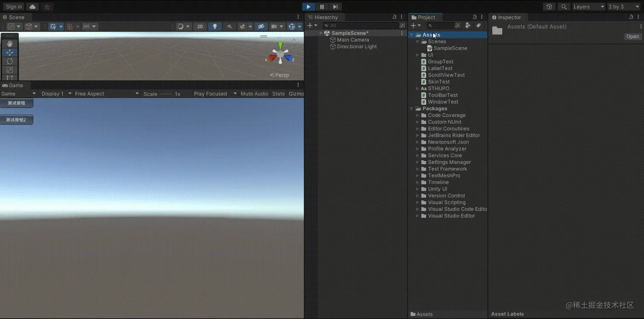Click the Step frame button

point(335,7)
